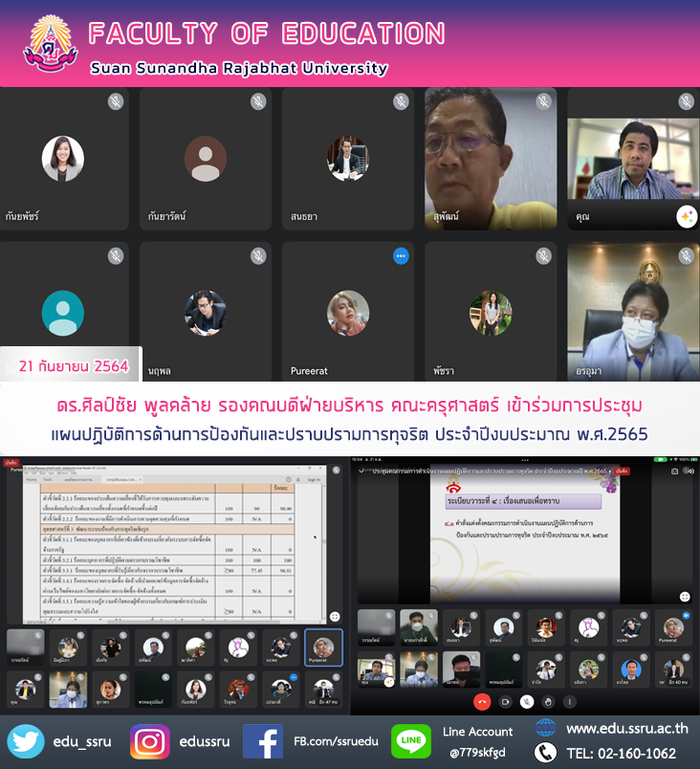Image resolution: width=700 pixels, height=769 pixels.
Task: Click the telephone icon beside TEL number
Action: 545,753
